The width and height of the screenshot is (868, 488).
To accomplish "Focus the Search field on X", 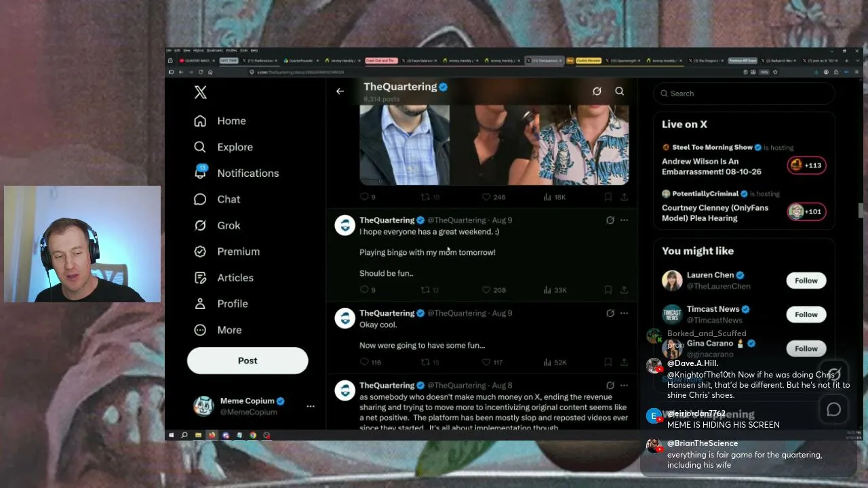I will [744, 94].
